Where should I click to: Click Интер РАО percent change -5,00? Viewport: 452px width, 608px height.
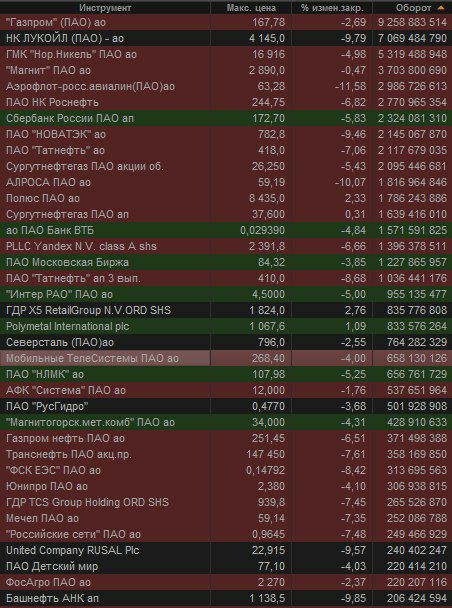[353, 294]
